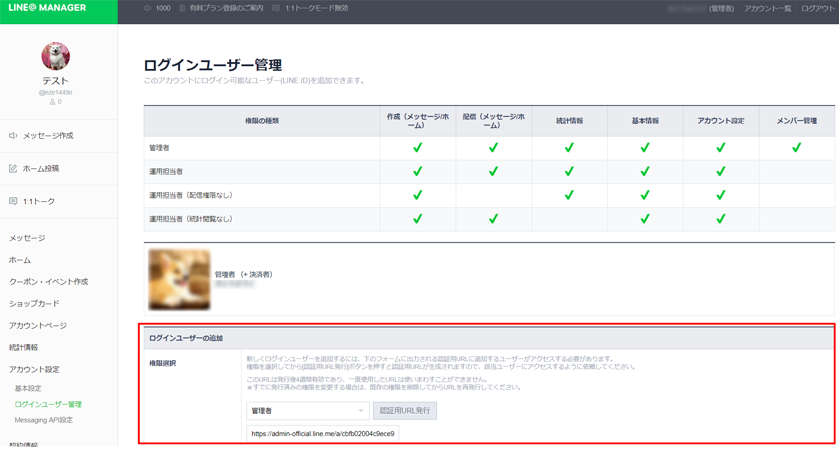The width and height of the screenshot is (840, 462).
Task: Click the speech bubble icon for 1:1トーク
Action: pyautogui.click(x=13, y=202)
